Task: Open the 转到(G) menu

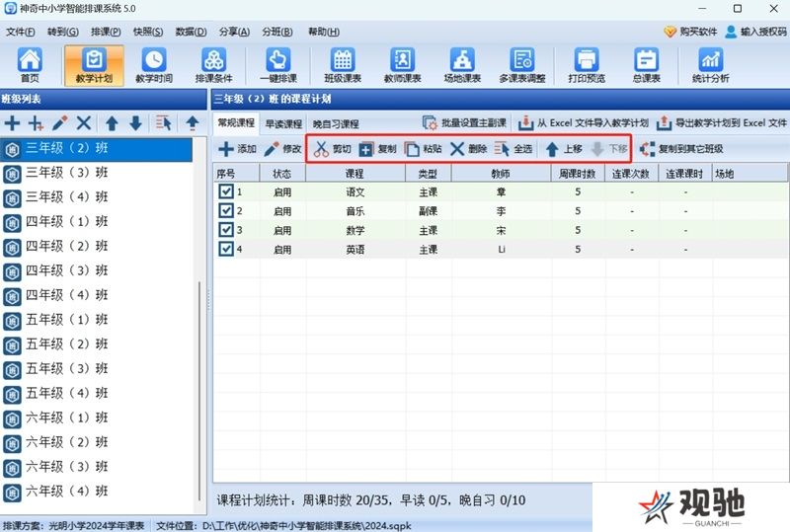Action: pos(63,32)
